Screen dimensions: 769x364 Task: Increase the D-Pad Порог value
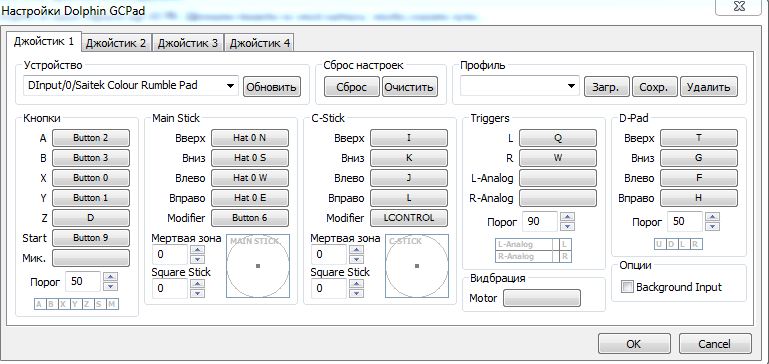tap(713, 217)
